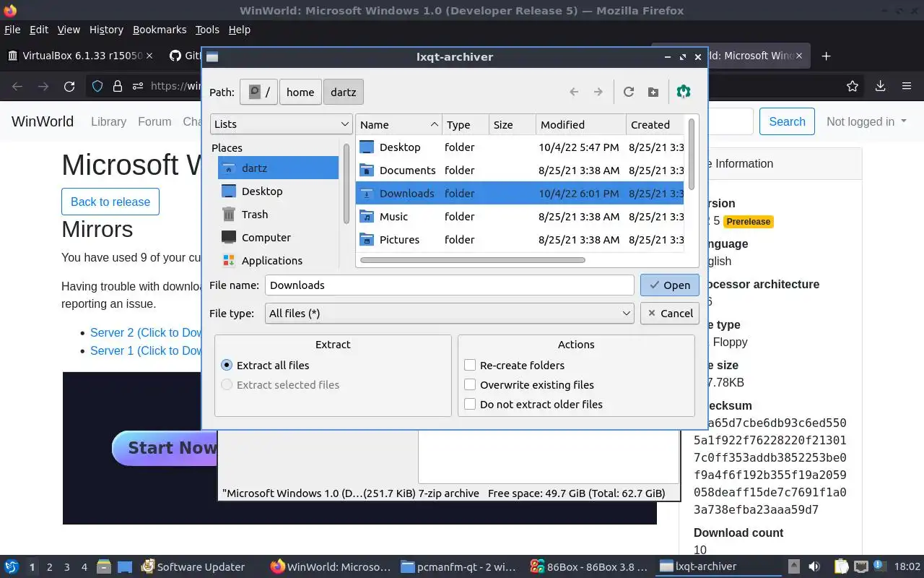Open the file manager launcher in panel
The width and height of the screenshot is (924, 578).
103,566
